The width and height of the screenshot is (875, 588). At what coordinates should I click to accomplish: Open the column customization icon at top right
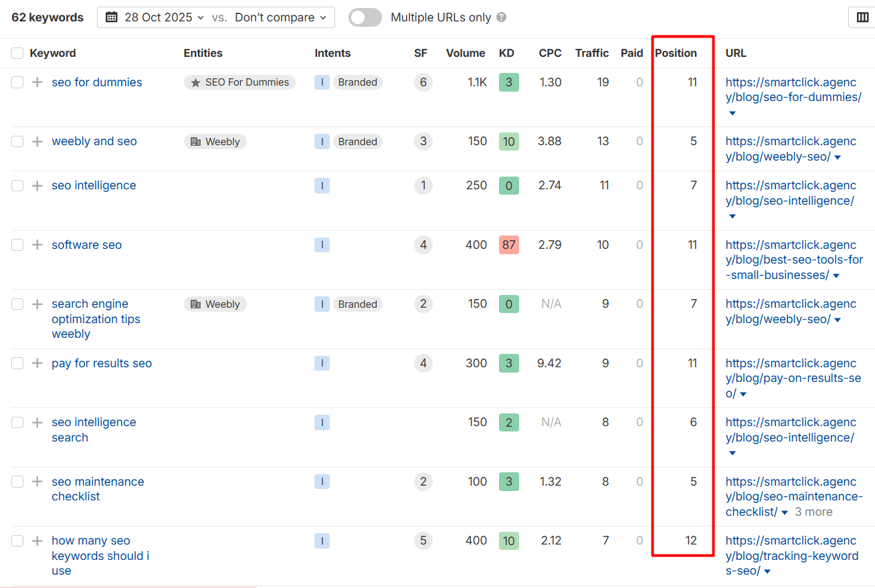click(862, 17)
